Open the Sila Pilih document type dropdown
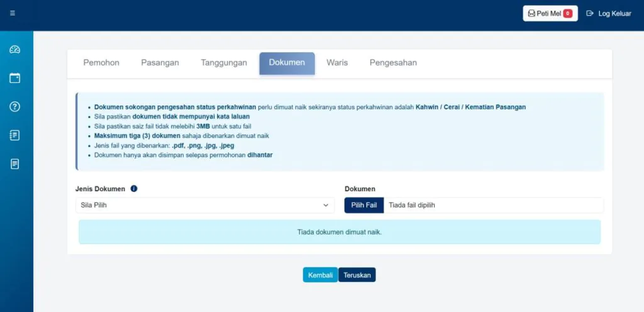This screenshot has width=644, height=312. (x=205, y=205)
